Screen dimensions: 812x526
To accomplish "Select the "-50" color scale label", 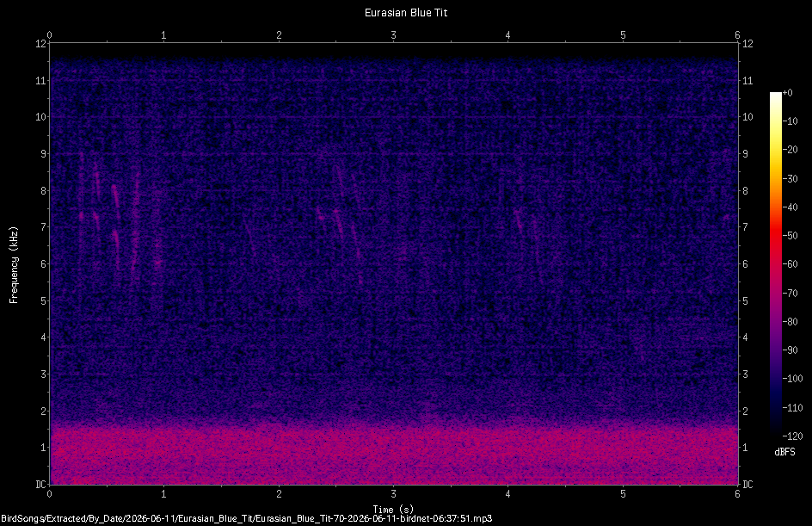I will pos(790,236).
